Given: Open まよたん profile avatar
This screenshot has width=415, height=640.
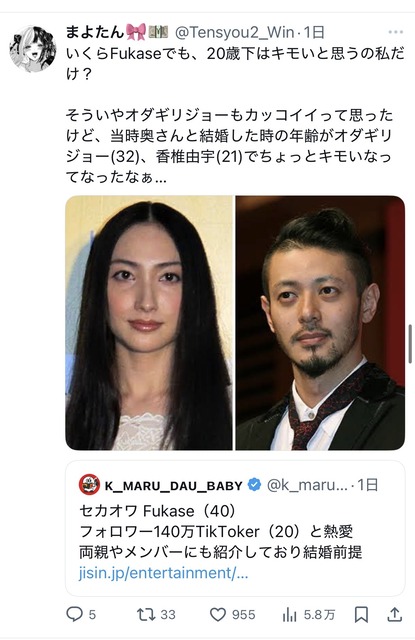Looking at the screenshot, I should 33,49.
